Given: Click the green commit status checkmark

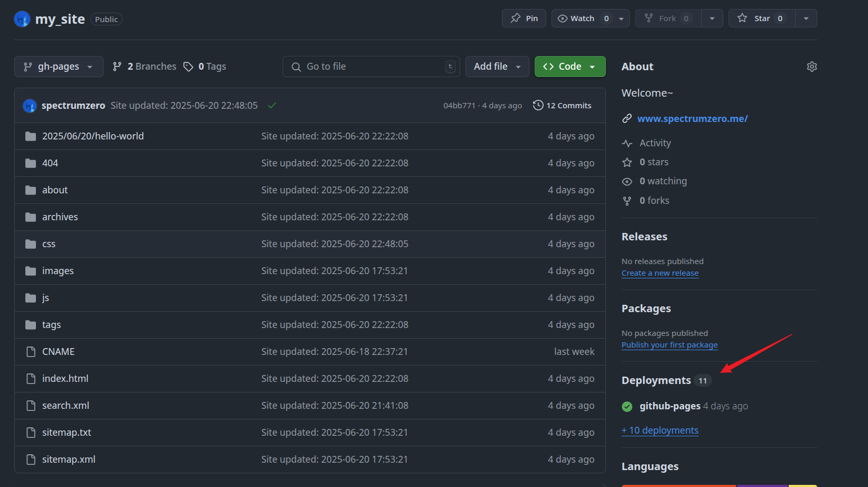Looking at the screenshot, I should (x=272, y=106).
